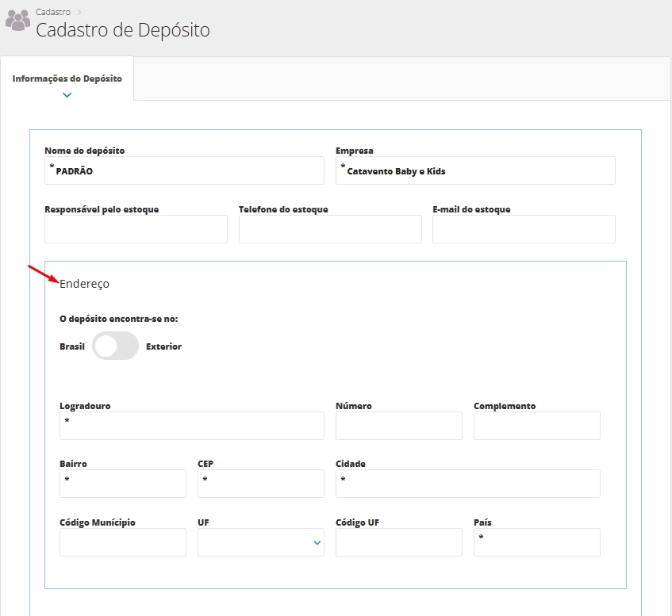Switch to Informações do Depósito tab

(x=67, y=78)
